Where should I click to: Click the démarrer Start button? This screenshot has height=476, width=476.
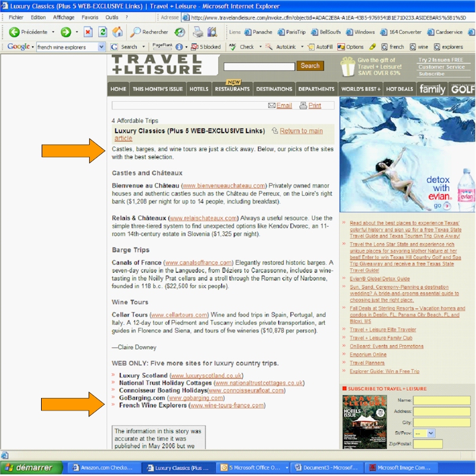click(x=31, y=468)
